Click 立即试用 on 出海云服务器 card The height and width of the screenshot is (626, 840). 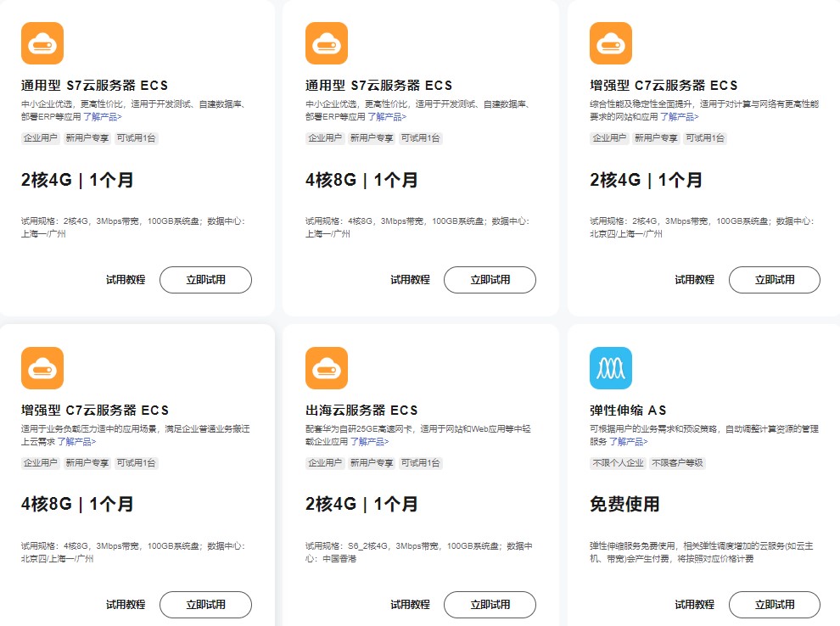(490, 605)
